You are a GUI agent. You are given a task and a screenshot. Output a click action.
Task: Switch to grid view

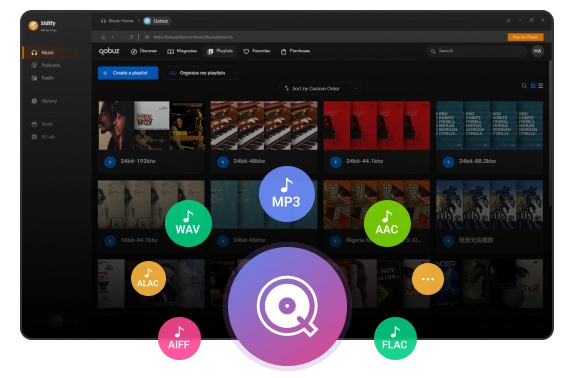click(x=533, y=86)
